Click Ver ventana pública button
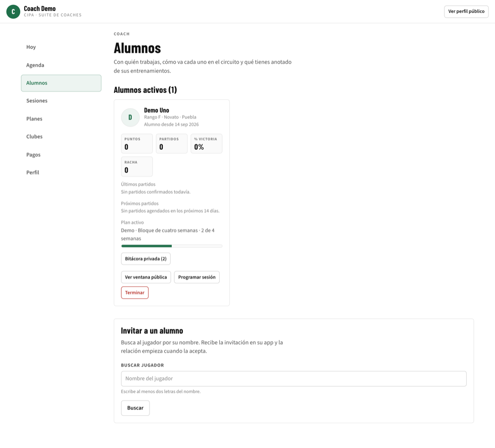 click(x=146, y=277)
